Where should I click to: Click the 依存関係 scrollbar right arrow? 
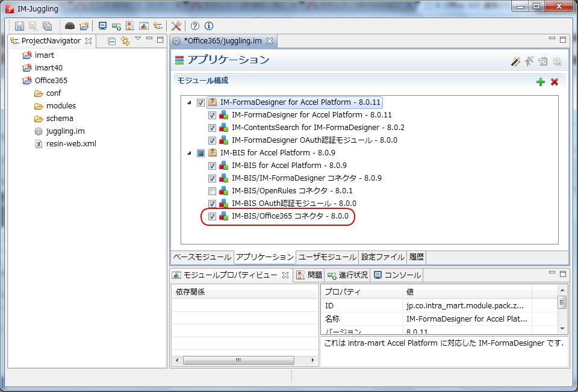point(313,360)
